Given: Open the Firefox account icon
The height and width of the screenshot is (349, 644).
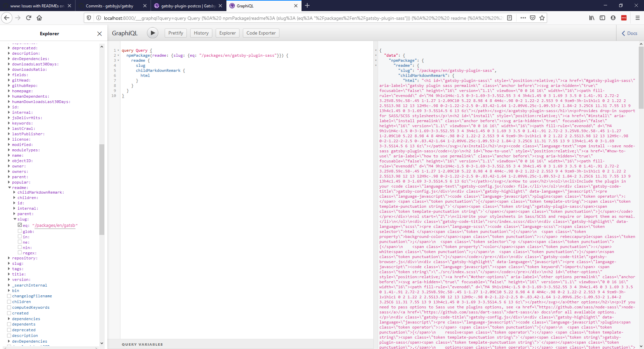Looking at the screenshot, I should point(613,18).
